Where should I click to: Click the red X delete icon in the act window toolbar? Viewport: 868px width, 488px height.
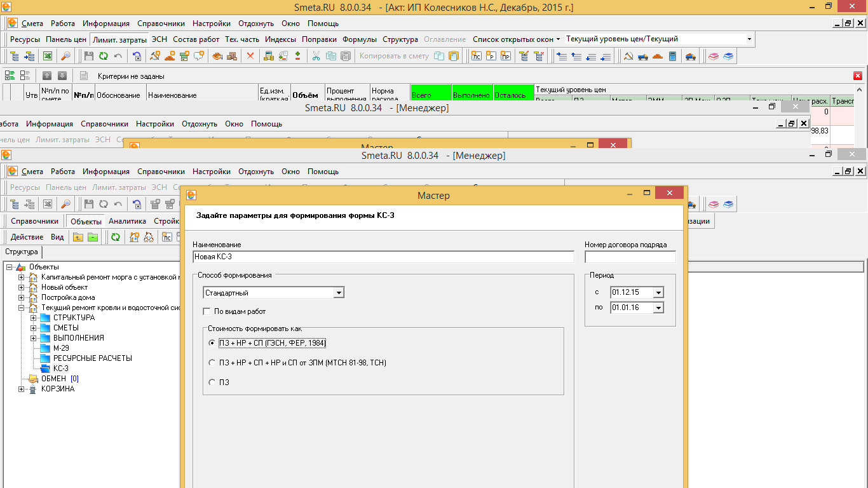tap(250, 56)
